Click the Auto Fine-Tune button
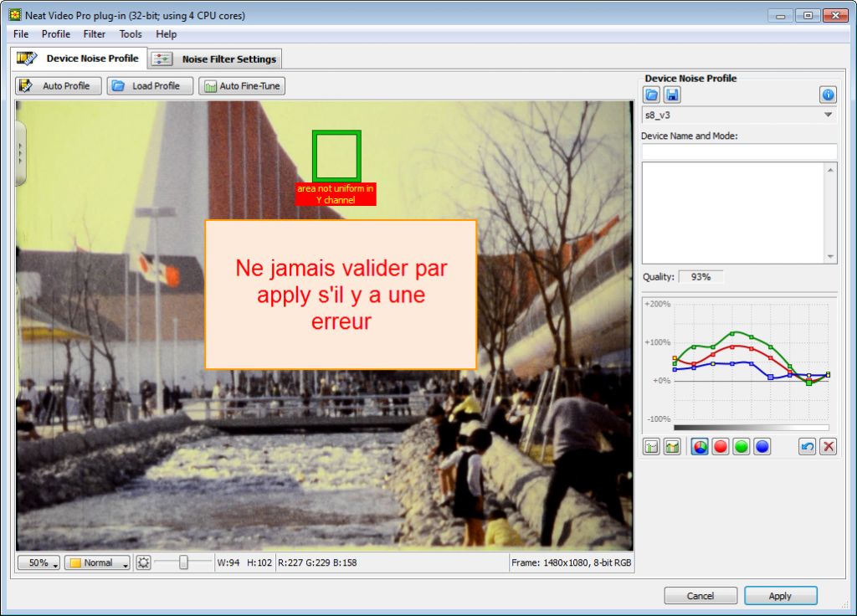This screenshot has height=616, width=857. point(242,86)
